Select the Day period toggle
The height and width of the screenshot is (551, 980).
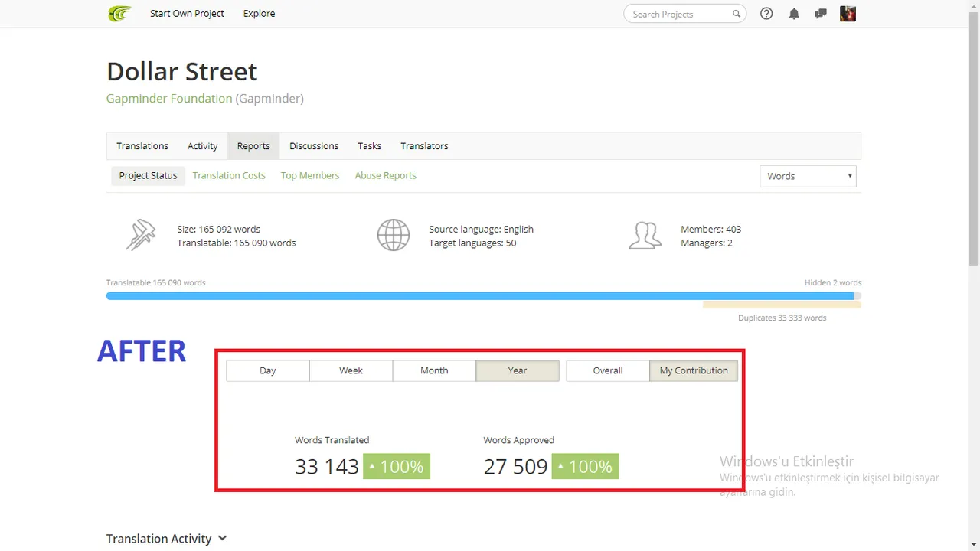[x=268, y=370]
